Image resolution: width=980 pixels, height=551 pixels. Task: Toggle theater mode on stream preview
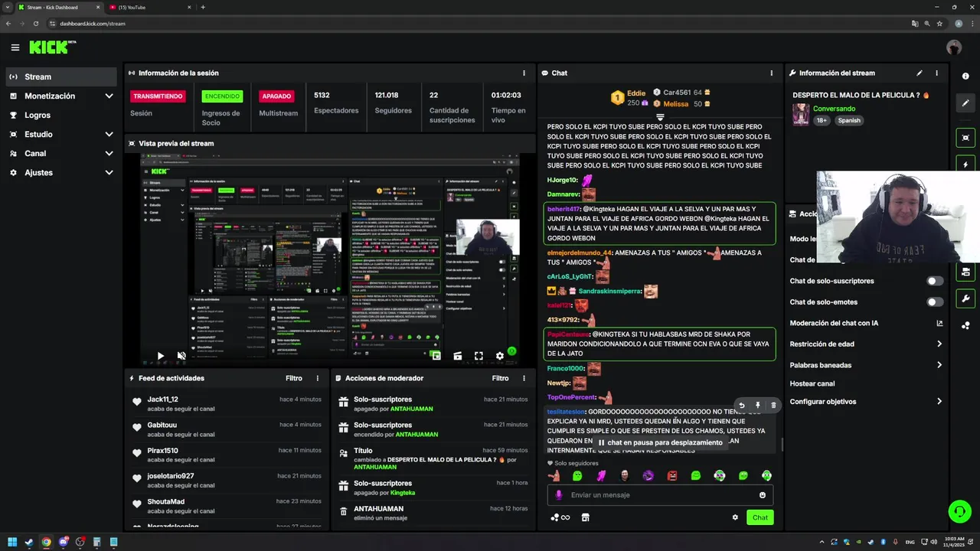click(457, 356)
